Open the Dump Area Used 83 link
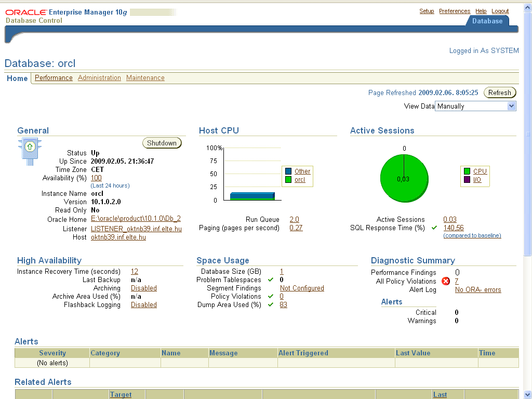Screen dimensions: 532x399 coord(283,304)
